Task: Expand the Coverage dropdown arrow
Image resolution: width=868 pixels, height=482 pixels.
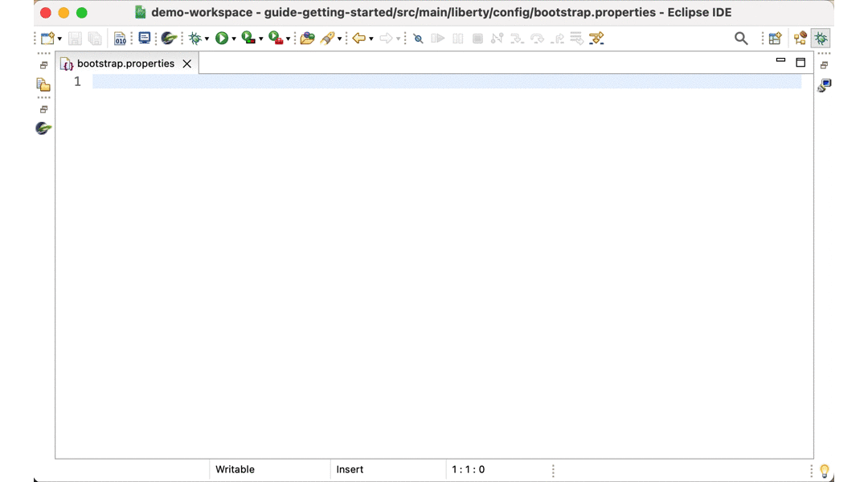Action: click(x=261, y=39)
